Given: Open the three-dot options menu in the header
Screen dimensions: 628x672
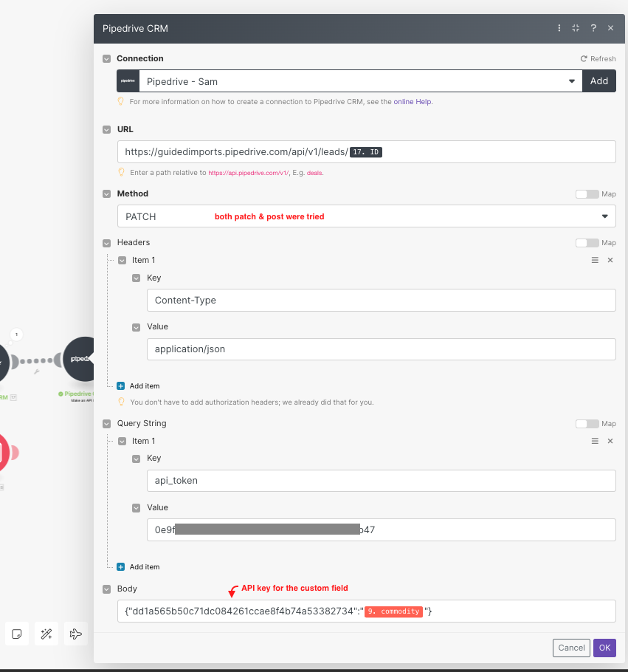Looking at the screenshot, I should 559,28.
